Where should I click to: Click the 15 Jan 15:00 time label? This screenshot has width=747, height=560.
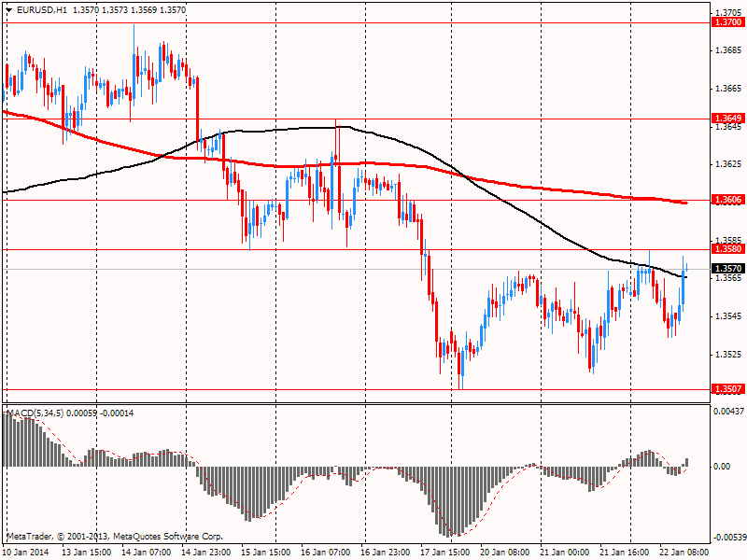click(265, 553)
